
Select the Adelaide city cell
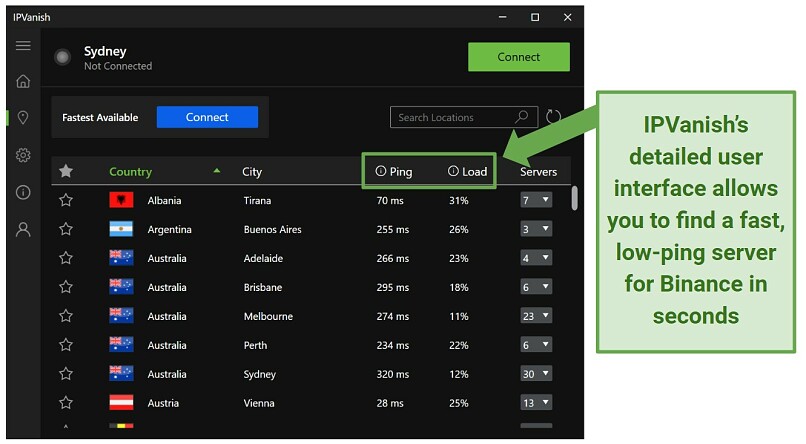[263, 258]
